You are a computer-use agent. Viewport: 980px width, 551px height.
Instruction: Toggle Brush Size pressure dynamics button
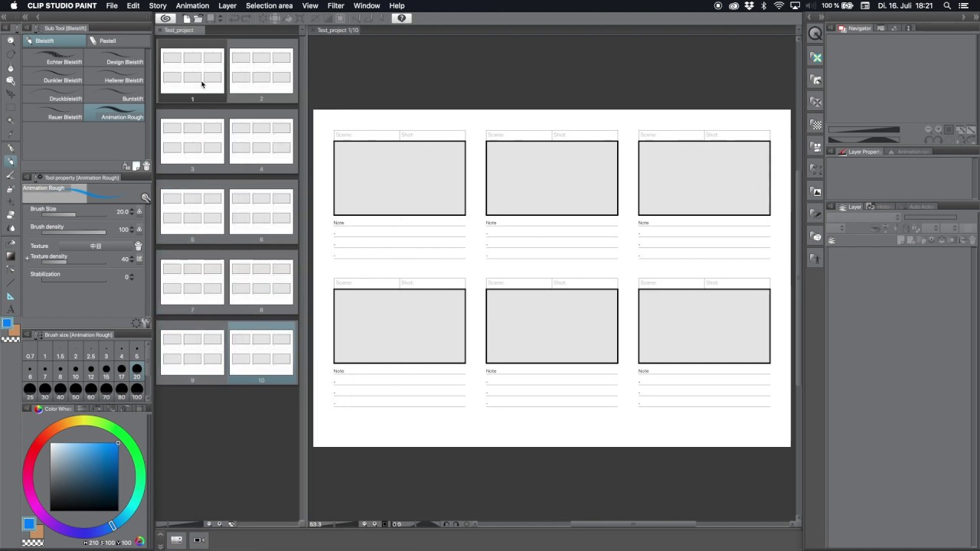(x=139, y=212)
